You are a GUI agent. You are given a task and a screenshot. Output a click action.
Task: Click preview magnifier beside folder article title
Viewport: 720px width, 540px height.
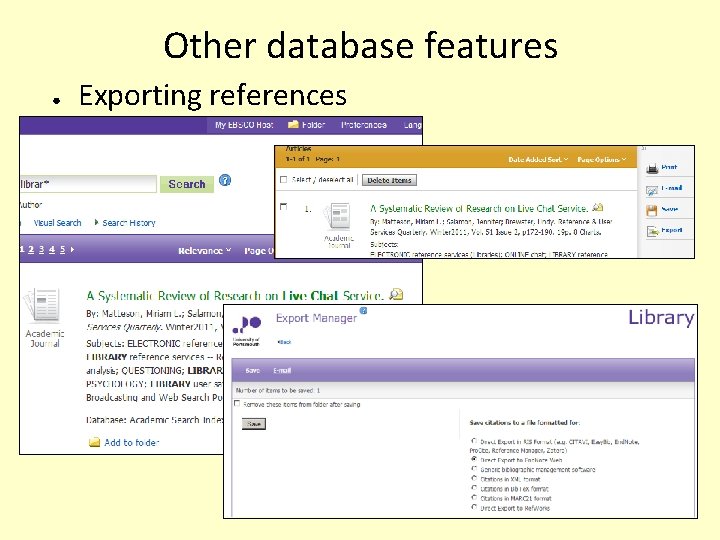(x=597, y=208)
